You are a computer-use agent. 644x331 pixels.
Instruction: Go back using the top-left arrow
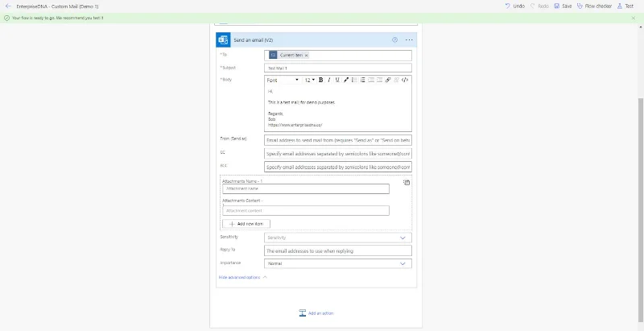[x=8, y=6]
